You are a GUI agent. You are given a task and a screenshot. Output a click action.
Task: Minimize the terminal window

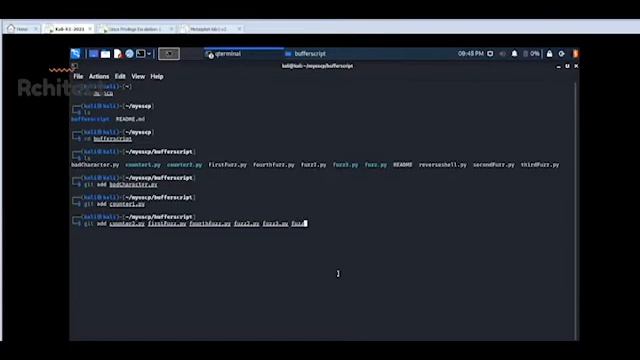tap(558, 66)
